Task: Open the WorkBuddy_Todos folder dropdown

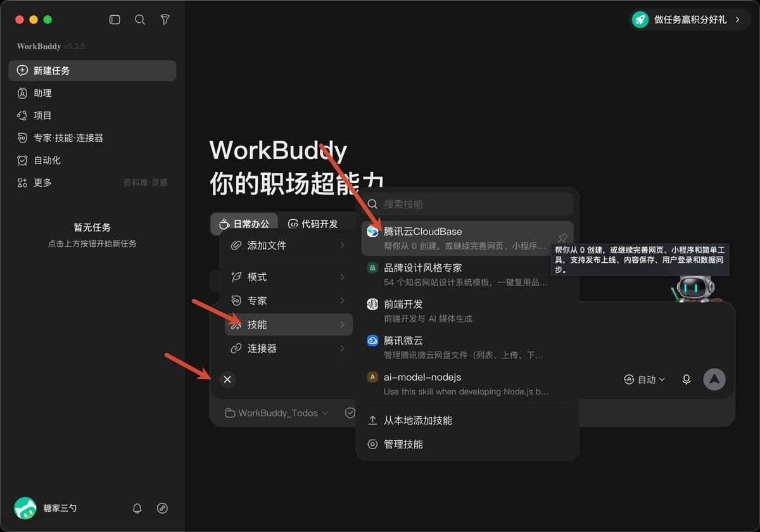Action: point(277,413)
